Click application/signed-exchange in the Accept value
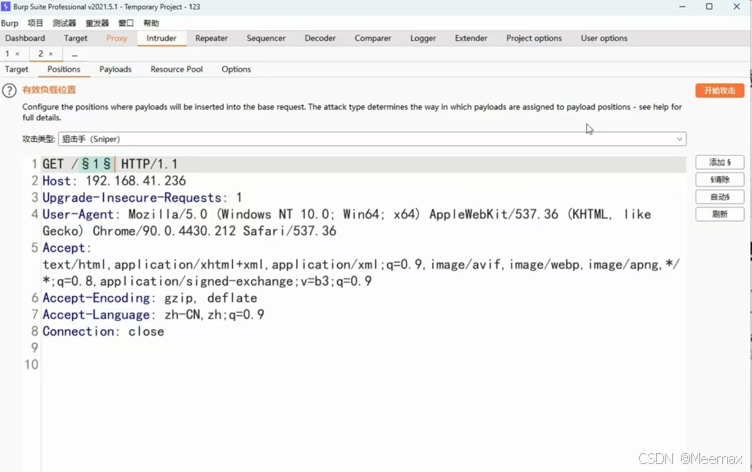The image size is (752, 472). (x=196, y=281)
